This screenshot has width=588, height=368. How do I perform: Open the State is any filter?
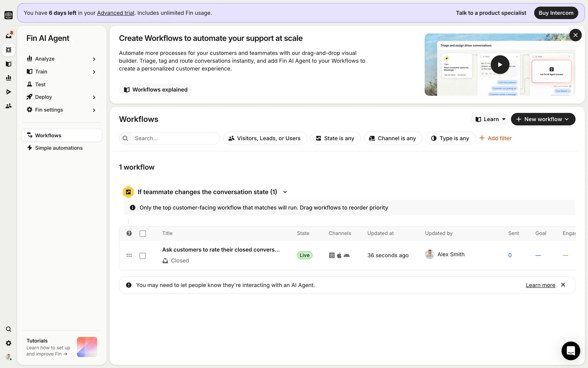click(335, 138)
